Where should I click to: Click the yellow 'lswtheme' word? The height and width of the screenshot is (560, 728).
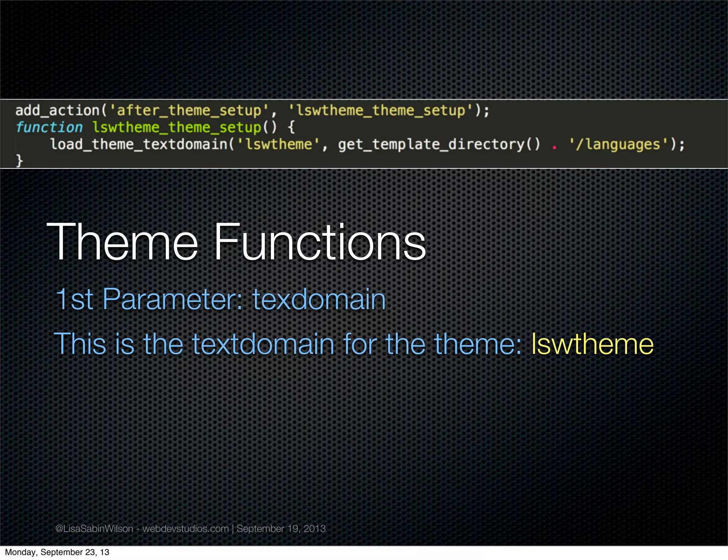tap(592, 344)
